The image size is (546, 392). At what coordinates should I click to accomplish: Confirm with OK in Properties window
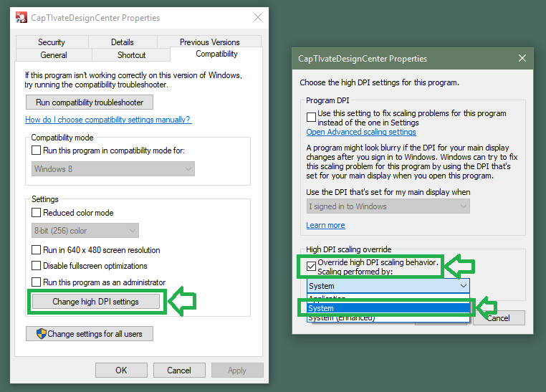(121, 370)
